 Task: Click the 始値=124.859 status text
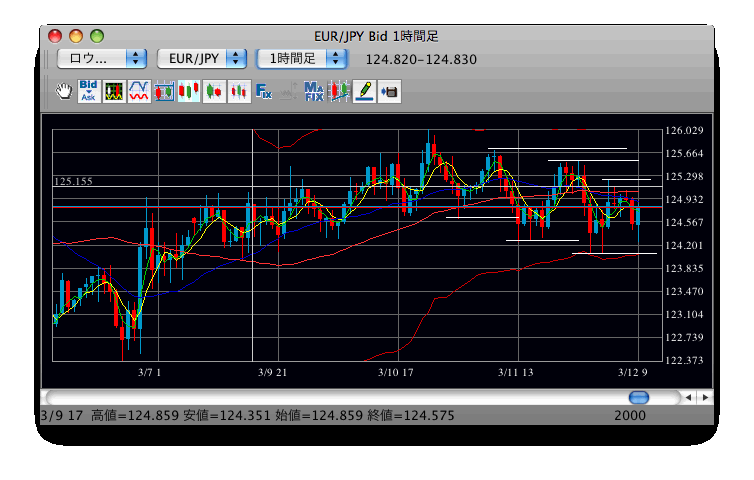[319, 416]
